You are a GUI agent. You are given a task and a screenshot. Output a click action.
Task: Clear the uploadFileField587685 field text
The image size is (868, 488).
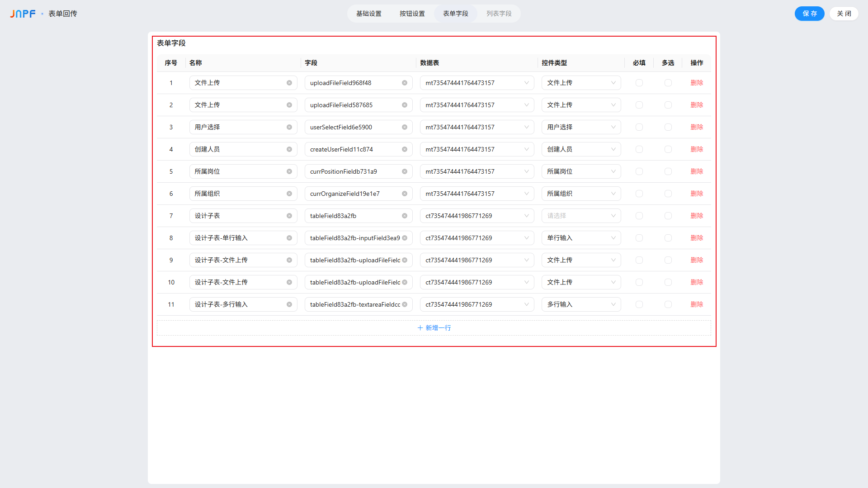(404, 105)
